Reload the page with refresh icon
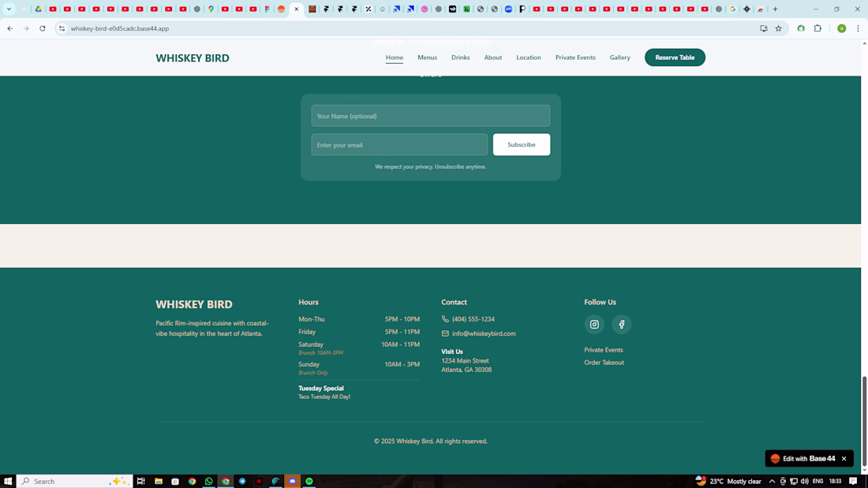The image size is (868, 488). pyautogui.click(x=42, y=28)
